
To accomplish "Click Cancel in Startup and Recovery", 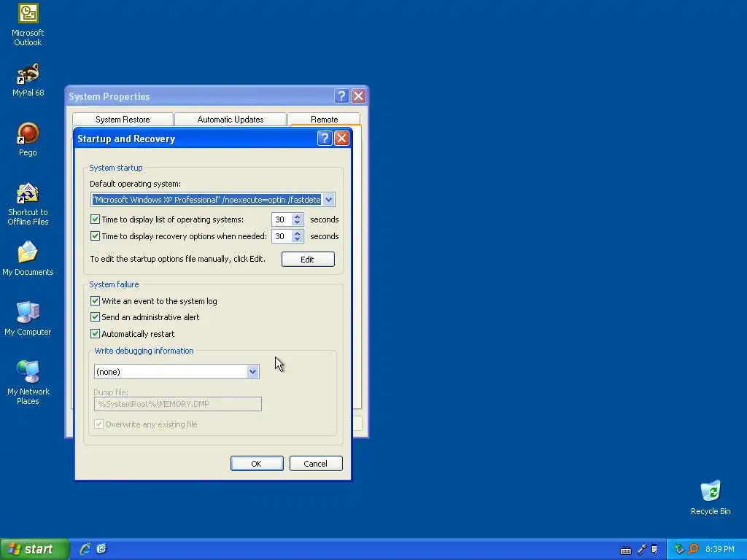I will point(316,464).
